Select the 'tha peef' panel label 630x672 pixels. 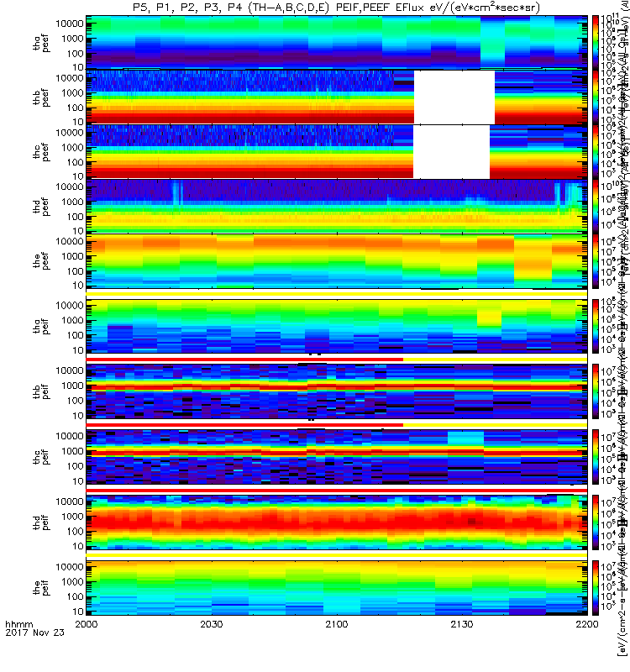[41, 43]
